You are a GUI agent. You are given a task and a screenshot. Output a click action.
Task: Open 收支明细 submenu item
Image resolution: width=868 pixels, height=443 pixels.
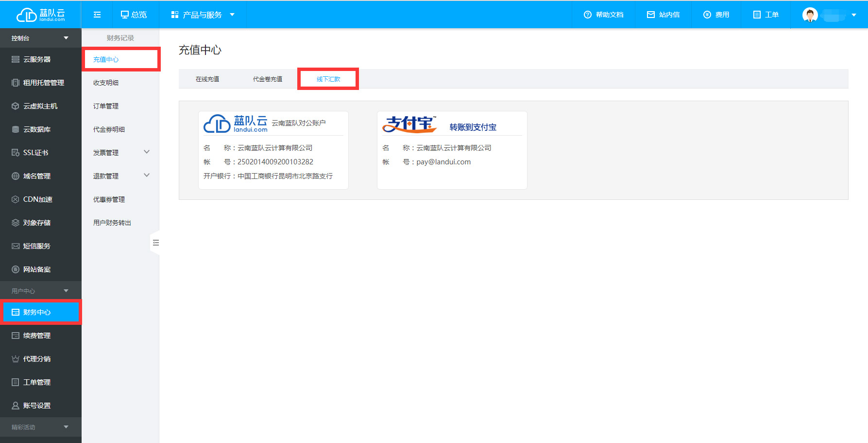(106, 83)
